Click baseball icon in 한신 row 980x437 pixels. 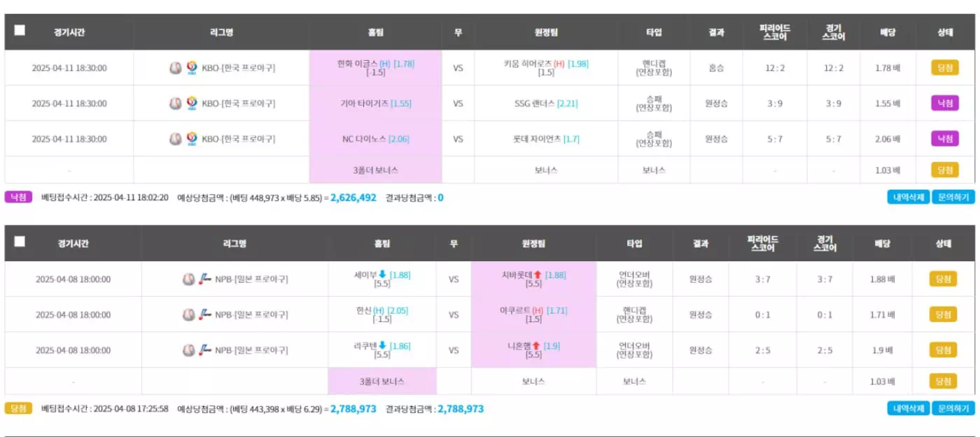point(188,314)
